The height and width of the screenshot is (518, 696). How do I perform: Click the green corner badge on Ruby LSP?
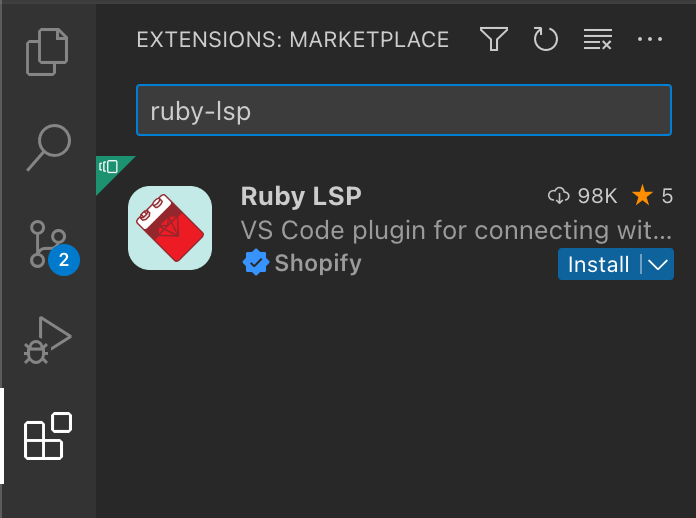(109, 168)
